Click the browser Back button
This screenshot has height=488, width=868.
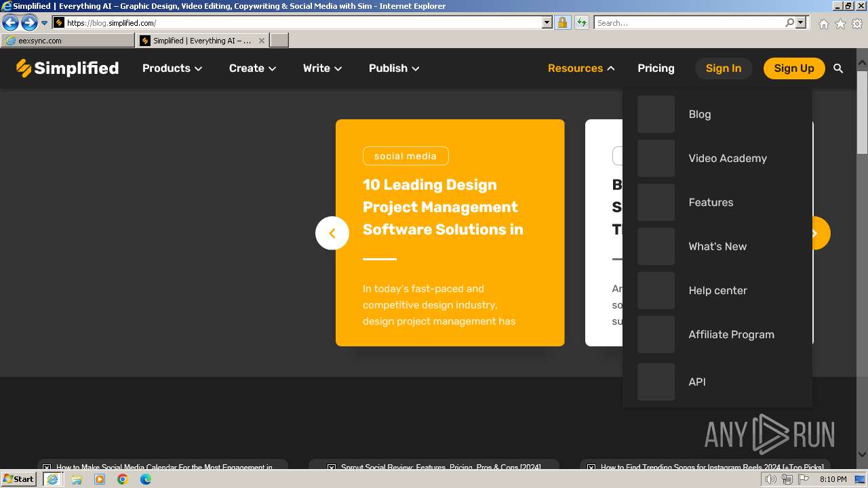pos(10,23)
